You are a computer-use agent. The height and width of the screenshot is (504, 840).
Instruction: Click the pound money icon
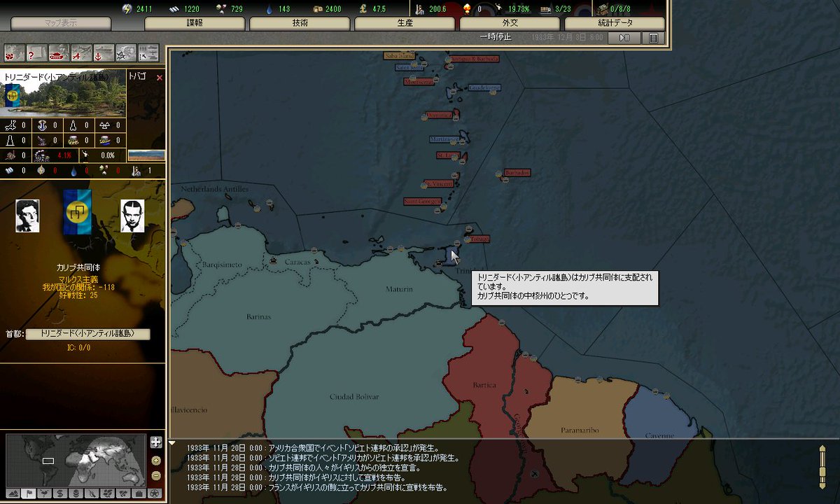coord(363,9)
